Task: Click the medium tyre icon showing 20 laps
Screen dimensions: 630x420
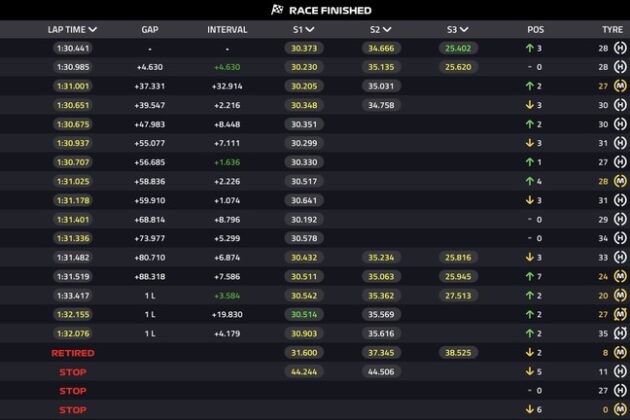Action: tap(620, 295)
